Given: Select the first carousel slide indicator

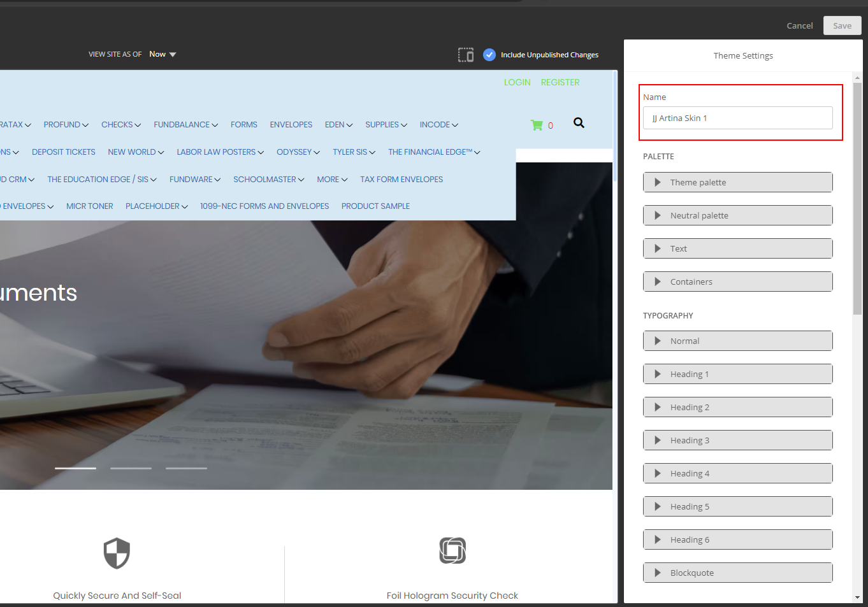Looking at the screenshot, I should pos(75,468).
